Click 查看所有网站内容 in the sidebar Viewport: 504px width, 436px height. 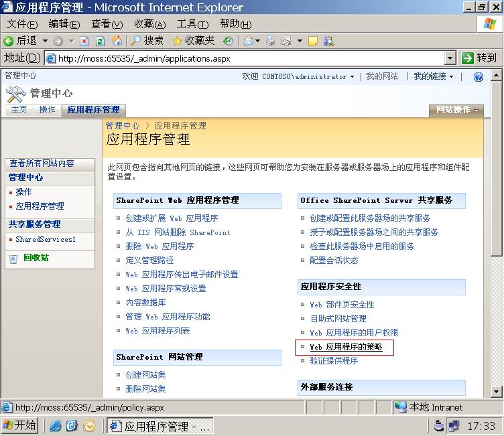point(42,163)
